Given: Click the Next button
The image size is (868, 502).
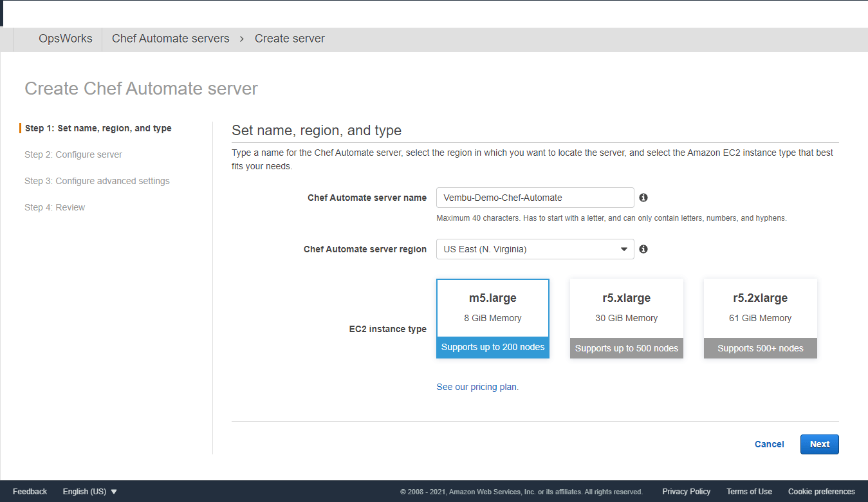Looking at the screenshot, I should click(x=820, y=444).
